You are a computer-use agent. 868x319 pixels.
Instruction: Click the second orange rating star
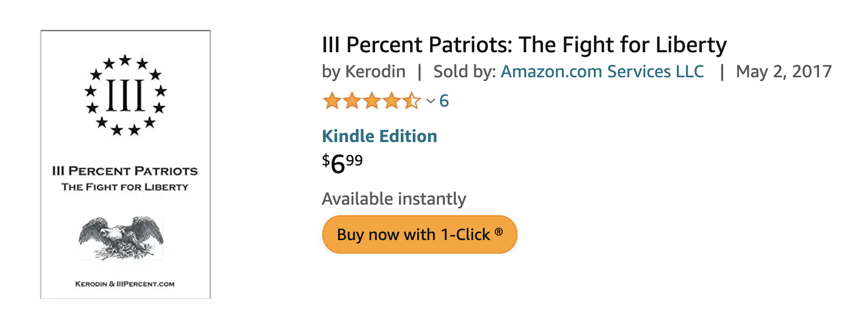pos(352,101)
